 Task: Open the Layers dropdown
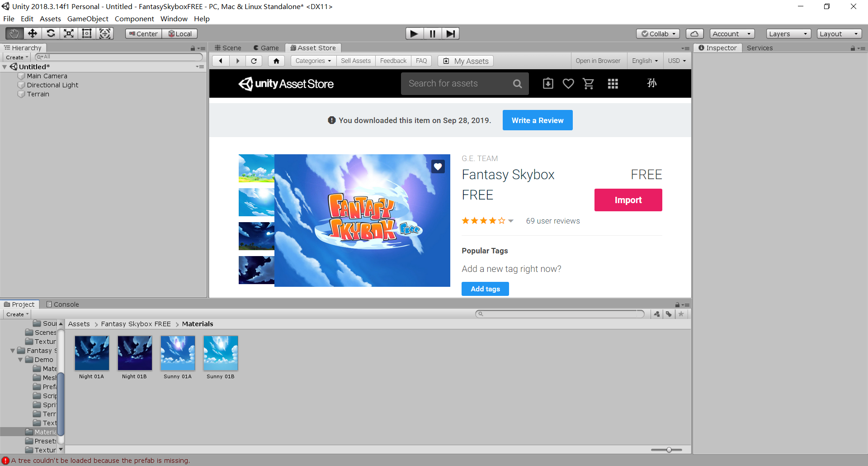[788, 33]
